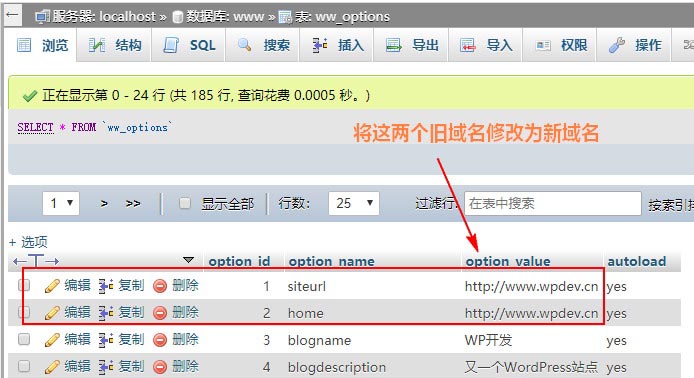Click red delete icon in blogname row

point(160,340)
